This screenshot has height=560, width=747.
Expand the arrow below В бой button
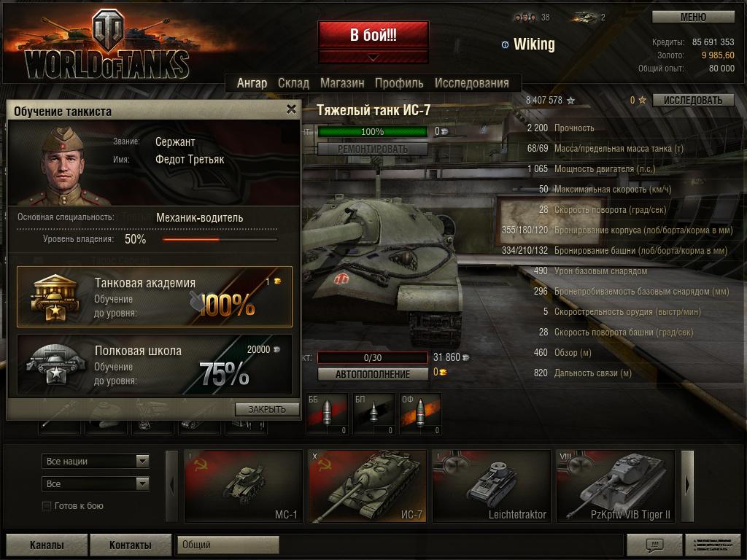373,57
